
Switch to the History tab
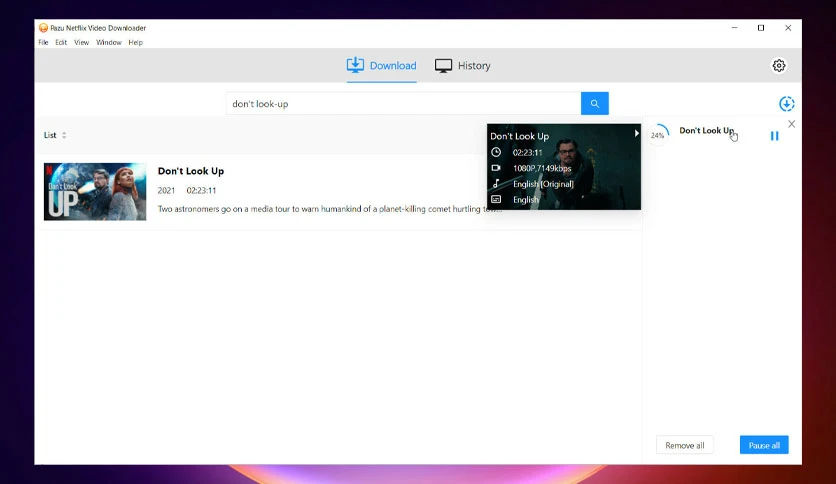(462, 66)
